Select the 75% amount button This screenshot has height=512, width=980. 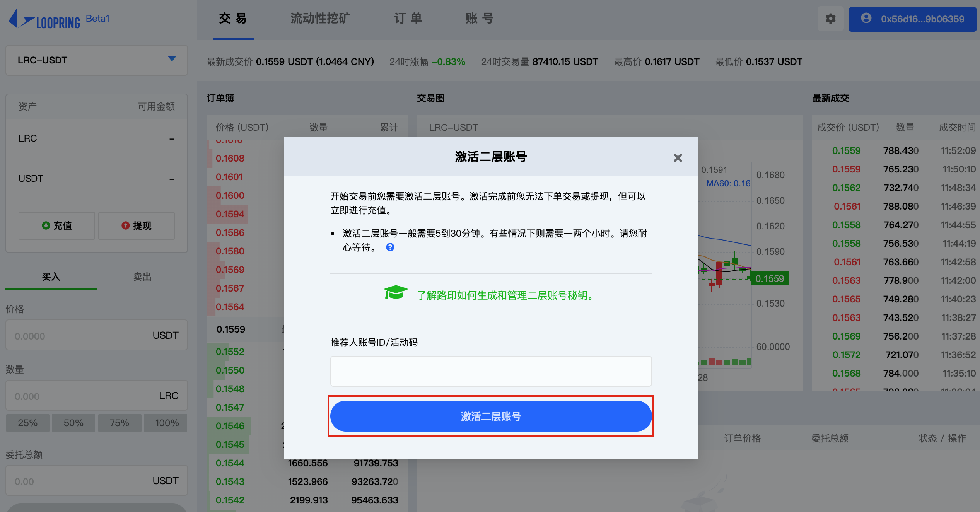pyautogui.click(x=120, y=423)
